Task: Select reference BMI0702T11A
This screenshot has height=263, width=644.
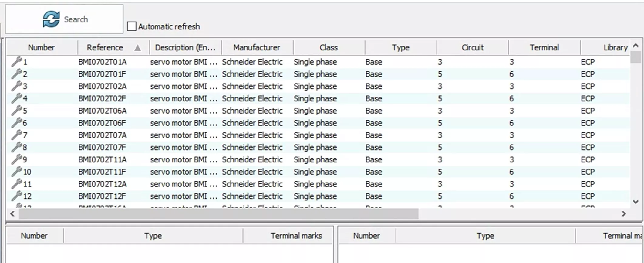Action: point(103,159)
